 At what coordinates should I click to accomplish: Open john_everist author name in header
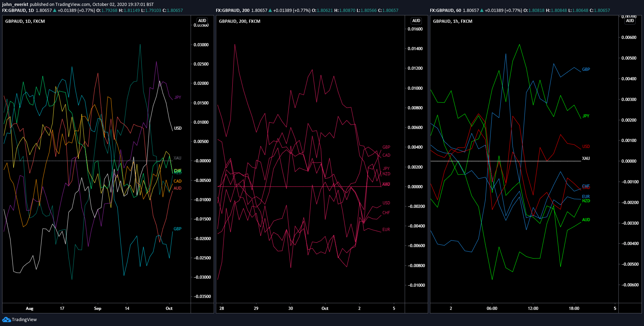(x=15, y=4)
